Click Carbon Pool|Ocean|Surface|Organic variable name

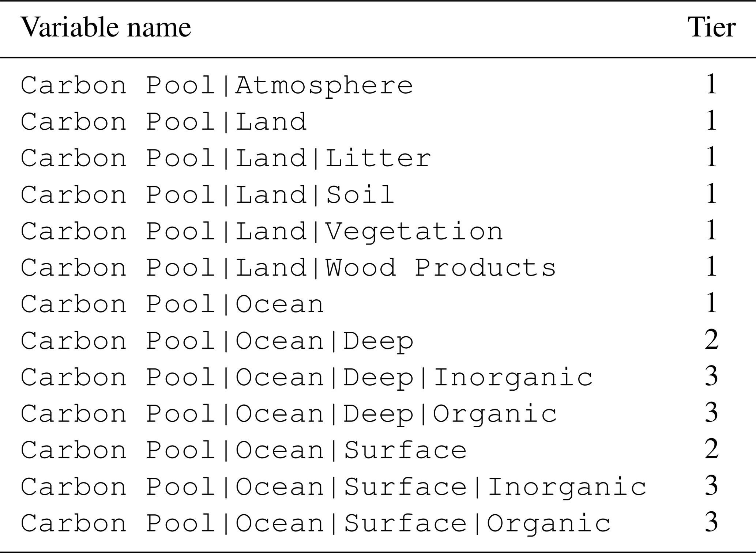coord(316,524)
